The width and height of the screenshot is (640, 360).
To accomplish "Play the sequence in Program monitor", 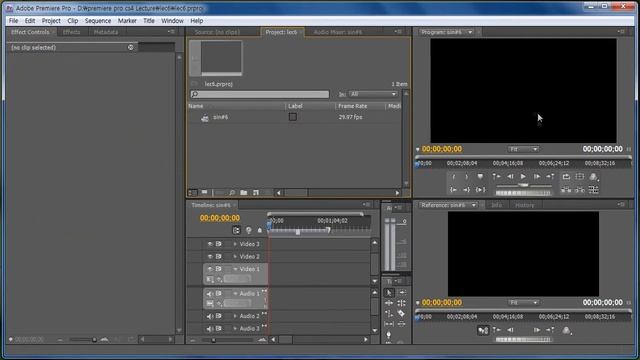I will [x=523, y=177].
